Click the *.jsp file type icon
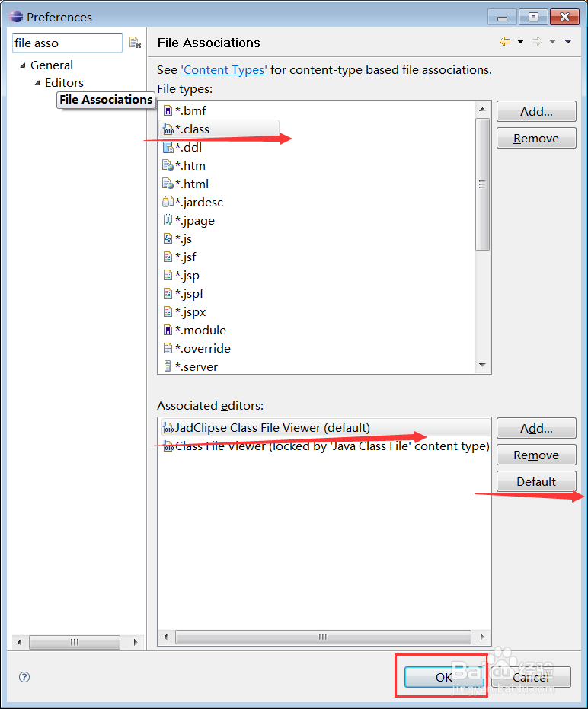 [168, 276]
